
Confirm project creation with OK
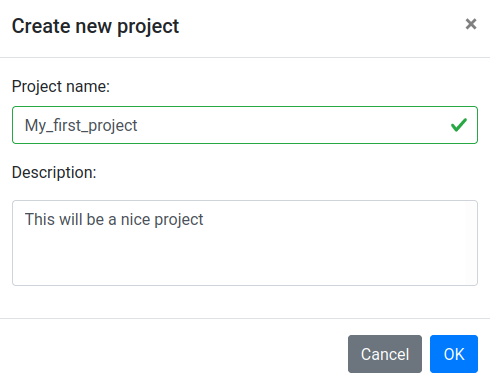click(454, 354)
